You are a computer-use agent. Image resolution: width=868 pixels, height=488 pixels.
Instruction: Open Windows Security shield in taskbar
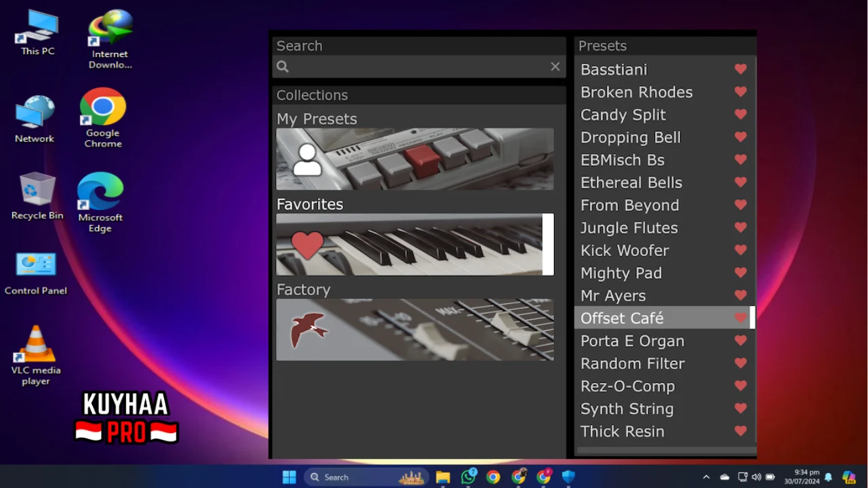point(568,477)
